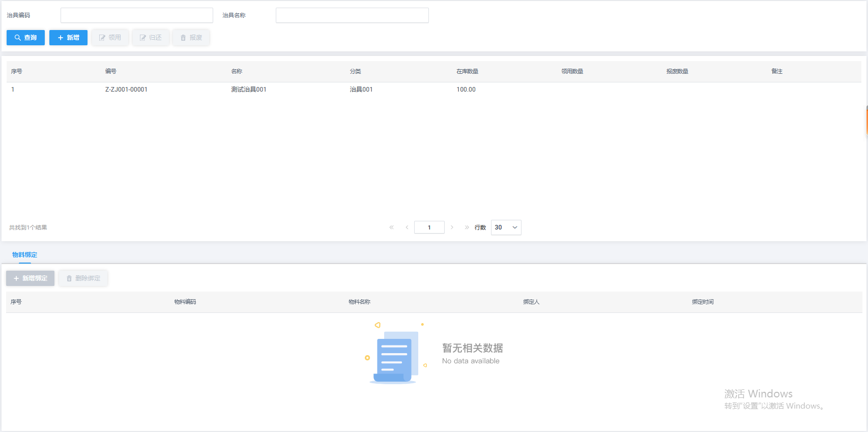Click the 编号 column header

111,72
